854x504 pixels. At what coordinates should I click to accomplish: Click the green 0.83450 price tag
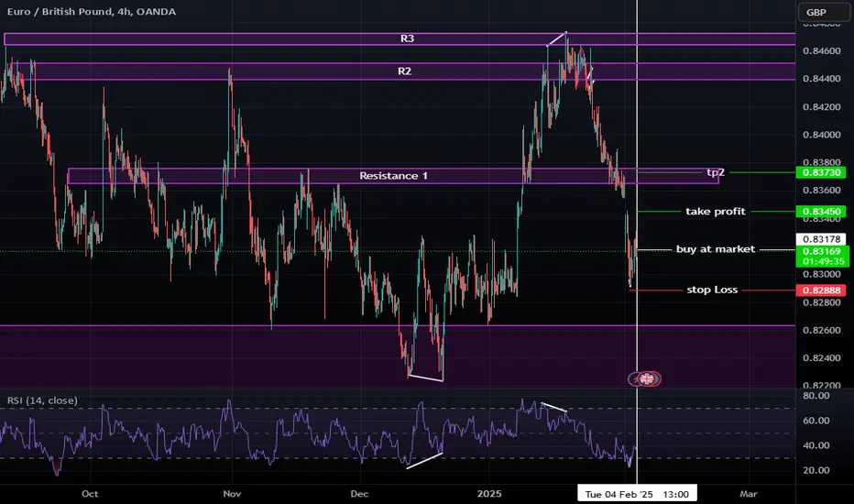coord(821,212)
